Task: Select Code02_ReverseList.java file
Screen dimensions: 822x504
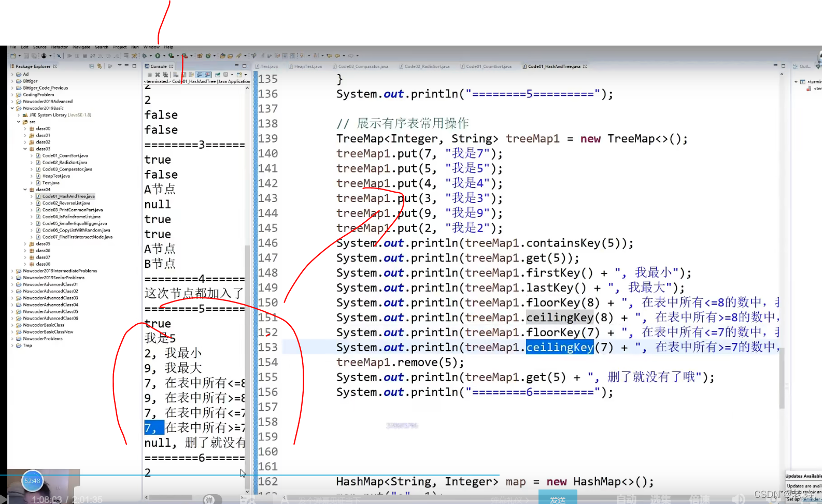Action: [x=67, y=203]
